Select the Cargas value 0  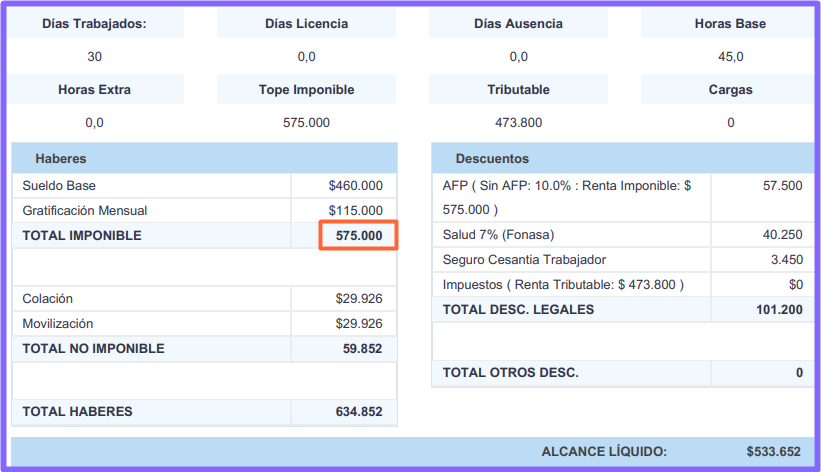pyautogui.click(x=730, y=123)
